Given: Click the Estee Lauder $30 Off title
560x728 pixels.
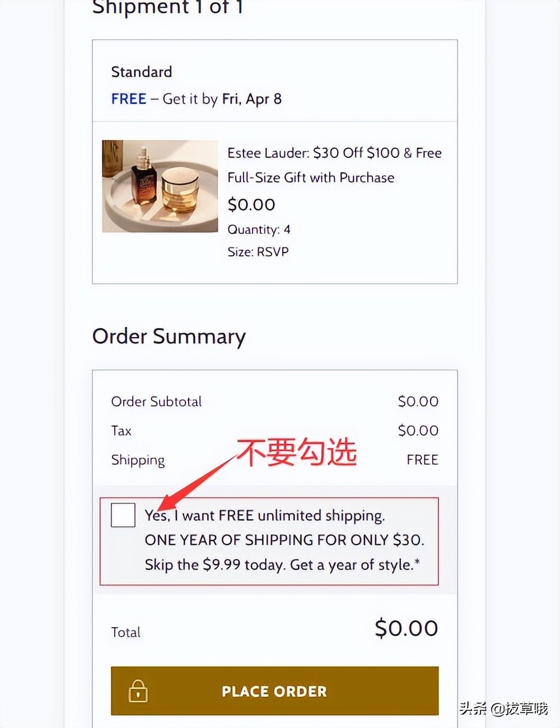Looking at the screenshot, I should pyautogui.click(x=334, y=165).
